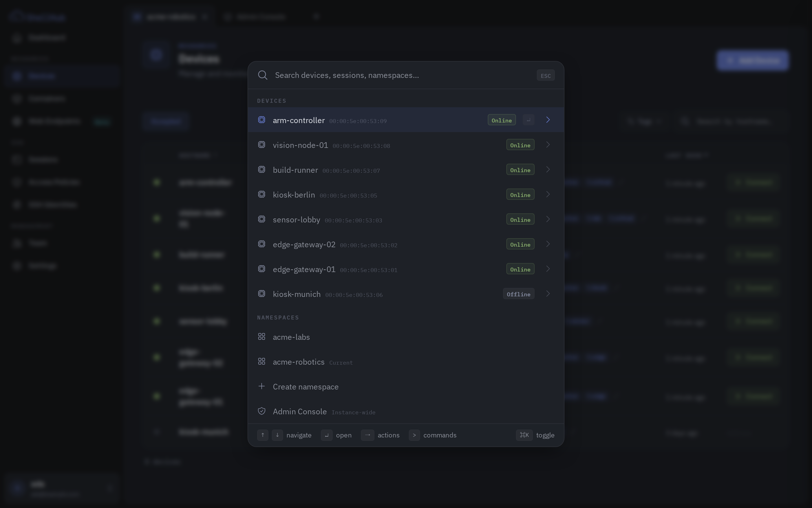Click the Offline badge on kiosk-munich
Screen dimensions: 812x508
[x=518, y=294]
